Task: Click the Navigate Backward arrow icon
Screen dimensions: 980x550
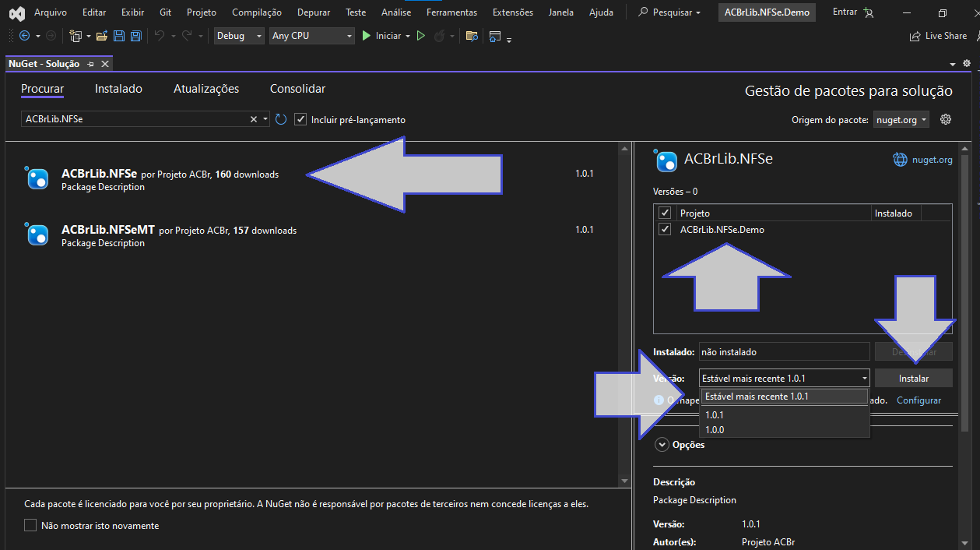Action: click(24, 36)
